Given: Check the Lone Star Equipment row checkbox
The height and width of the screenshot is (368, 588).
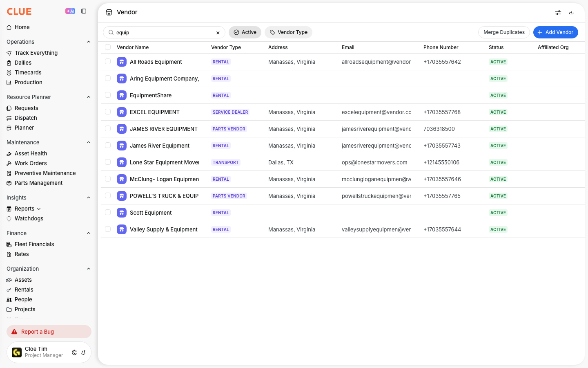Looking at the screenshot, I should (x=108, y=162).
